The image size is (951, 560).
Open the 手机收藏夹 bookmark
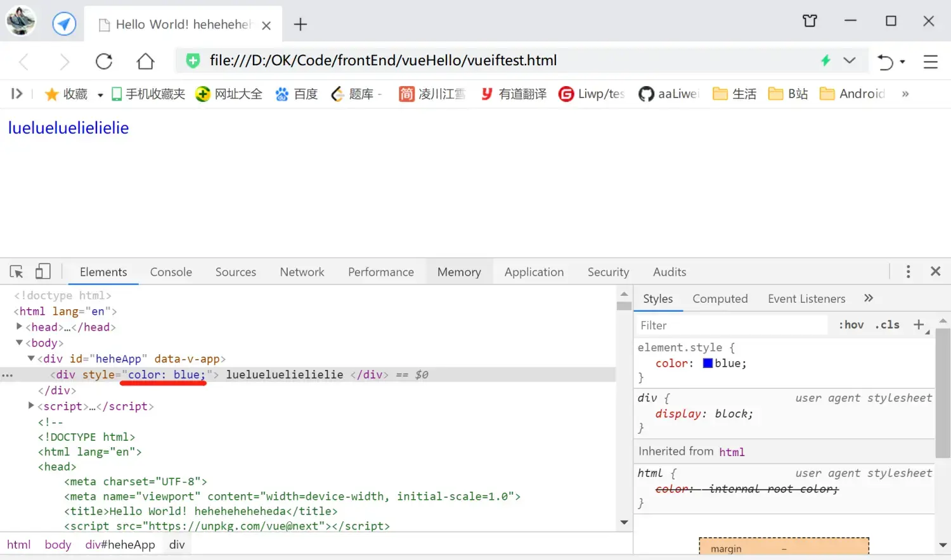(x=148, y=94)
